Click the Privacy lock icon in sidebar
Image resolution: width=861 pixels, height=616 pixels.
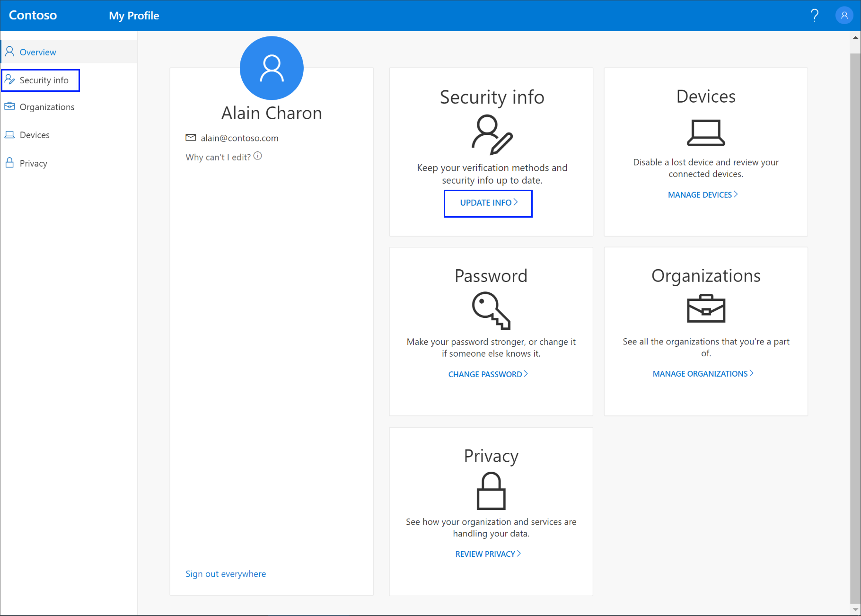(10, 163)
